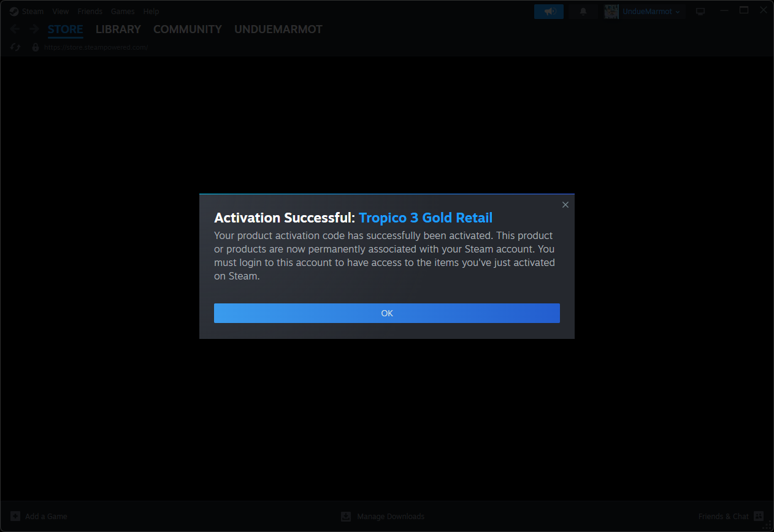The height and width of the screenshot is (532, 774).
Task: Click the Big Picture mode monitor icon
Action: pyautogui.click(x=700, y=12)
